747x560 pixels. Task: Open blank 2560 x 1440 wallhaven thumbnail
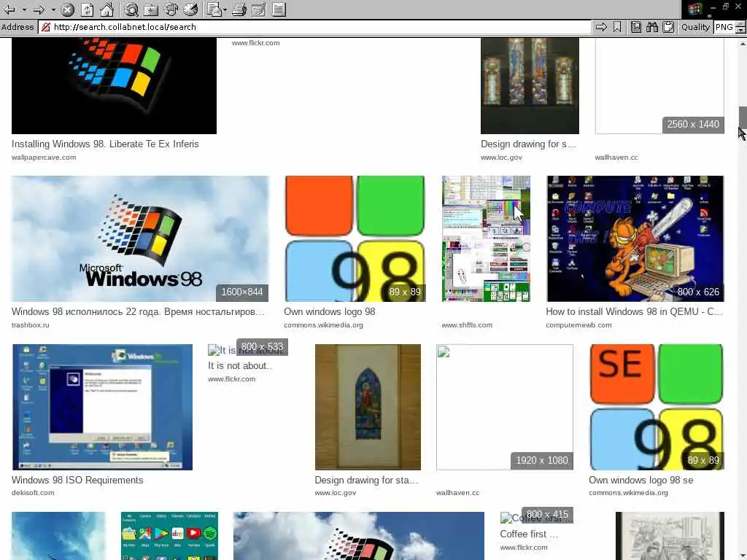pos(659,86)
